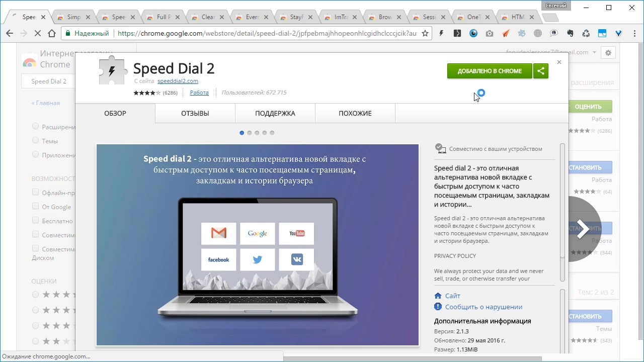The image size is (644, 362).
Task: Open a new browser tab
Action: (551, 18)
